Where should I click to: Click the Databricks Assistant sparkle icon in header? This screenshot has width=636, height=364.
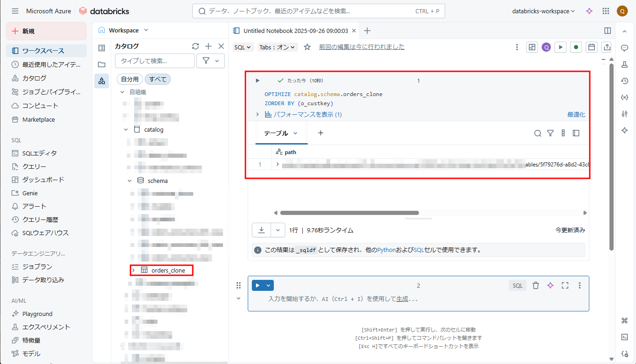coord(590,11)
